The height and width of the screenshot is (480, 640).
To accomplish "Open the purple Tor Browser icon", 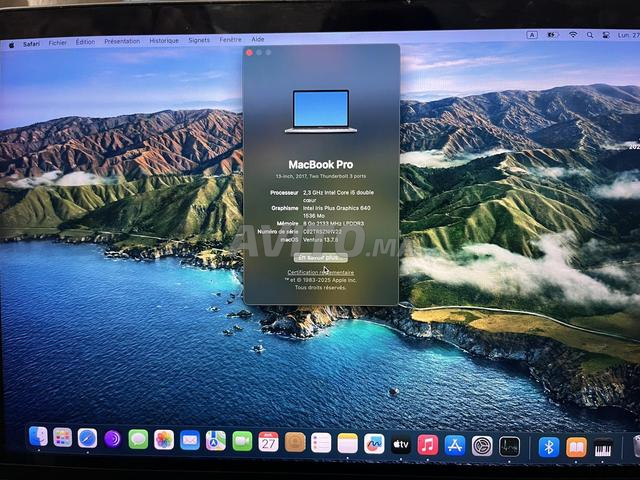I will coord(113,439).
